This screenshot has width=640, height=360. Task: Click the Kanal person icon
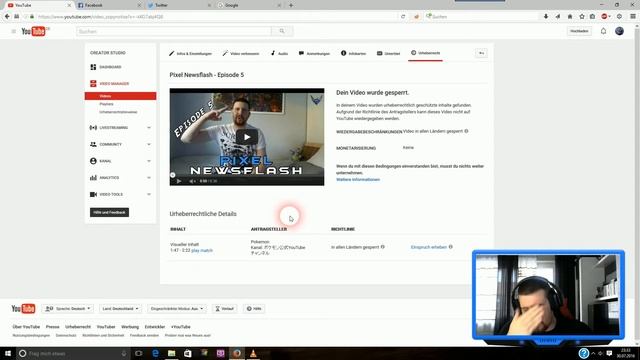93,161
